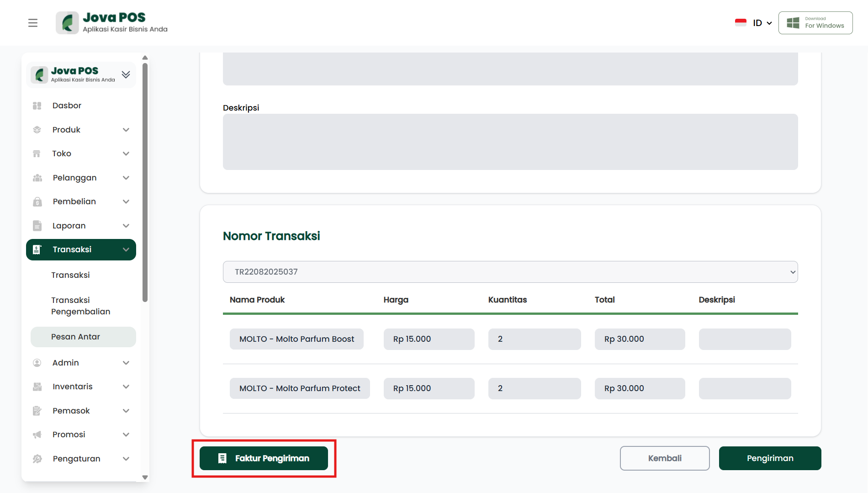Open the Nomor Transaksi dropdown

click(510, 272)
